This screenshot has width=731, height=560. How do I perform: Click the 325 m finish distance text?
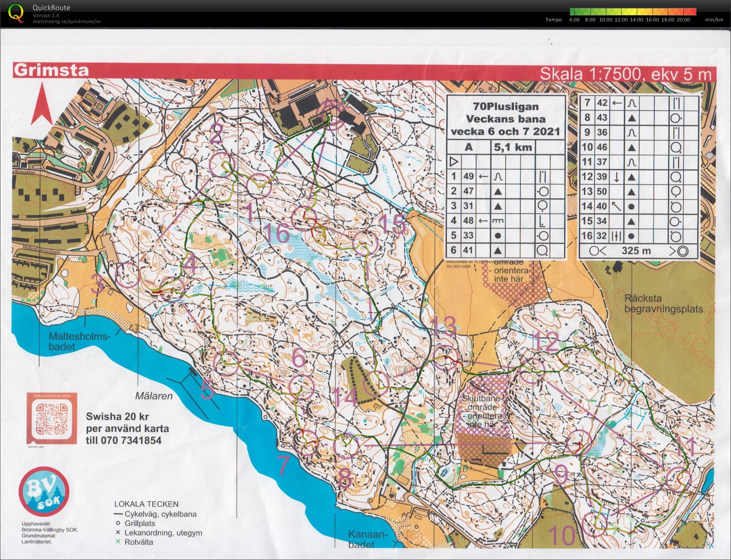click(636, 251)
